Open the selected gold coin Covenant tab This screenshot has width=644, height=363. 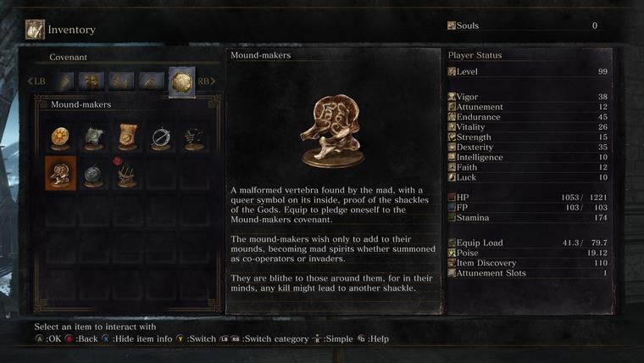(x=182, y=82)
